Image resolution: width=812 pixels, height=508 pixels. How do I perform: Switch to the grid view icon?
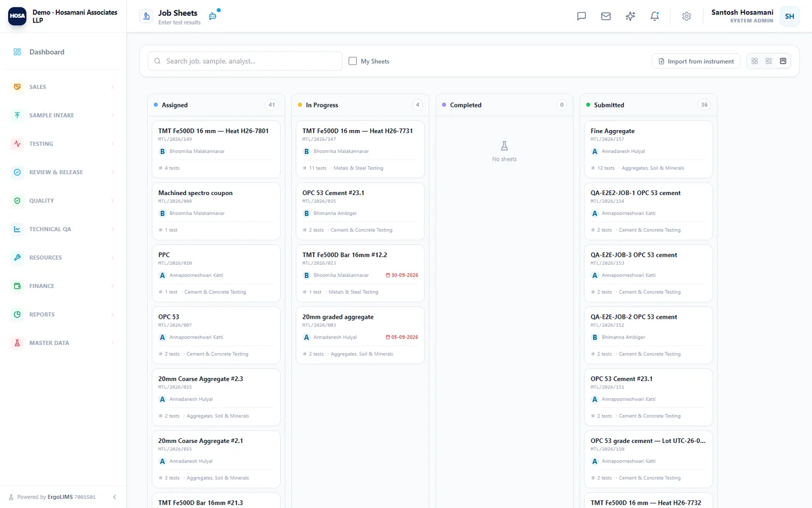coord(755,61)
